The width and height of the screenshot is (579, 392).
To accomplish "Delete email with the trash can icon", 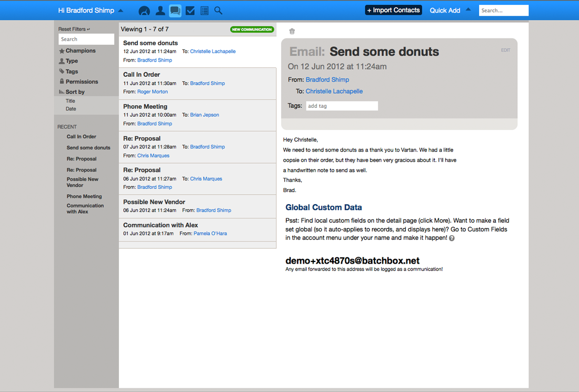I will click(x=292, y=32).
